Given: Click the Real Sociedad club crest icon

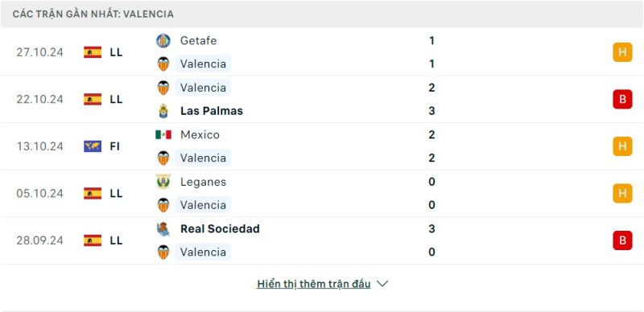Looking at the screenshot, I should click(x=163, y=228).
